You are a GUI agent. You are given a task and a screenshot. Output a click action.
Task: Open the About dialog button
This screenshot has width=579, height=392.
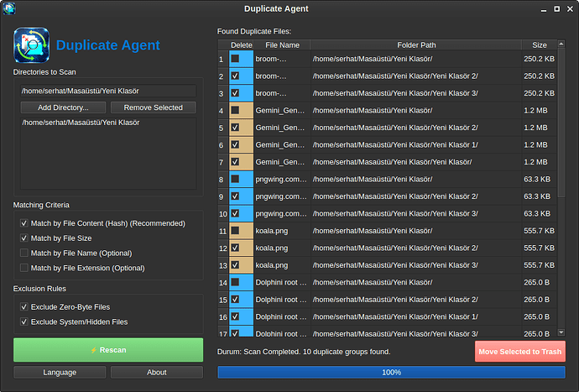pos(156,372)
